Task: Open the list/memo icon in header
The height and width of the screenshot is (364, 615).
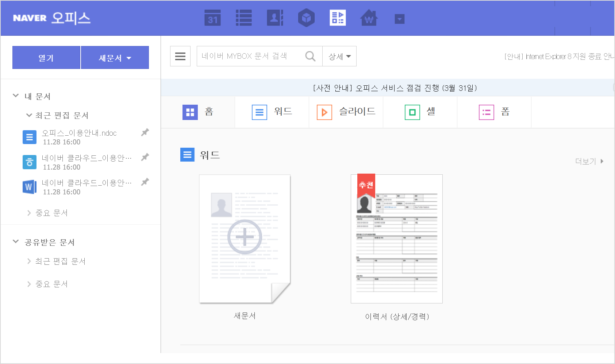Action: 243,18
